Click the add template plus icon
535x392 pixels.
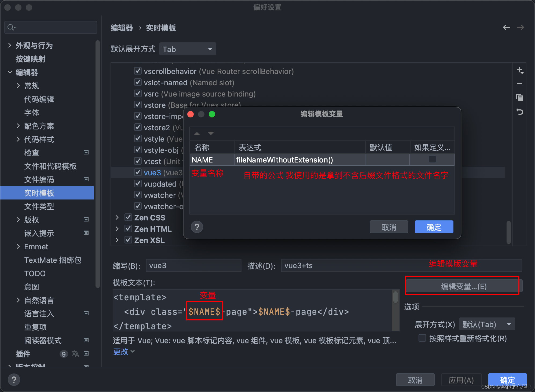click(x=520, y=71)
